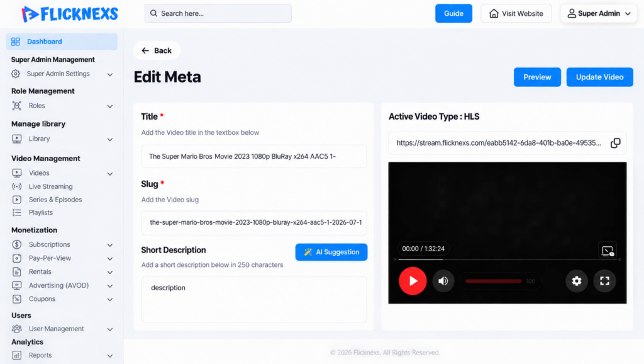Click the Videos play icon in sidebar
This screenshot has width=644, height=364.
coord(16,173)
